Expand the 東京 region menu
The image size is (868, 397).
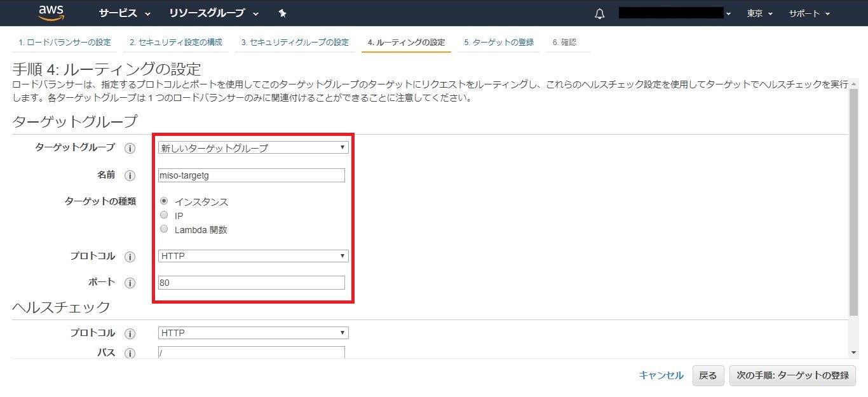point(759,13)
